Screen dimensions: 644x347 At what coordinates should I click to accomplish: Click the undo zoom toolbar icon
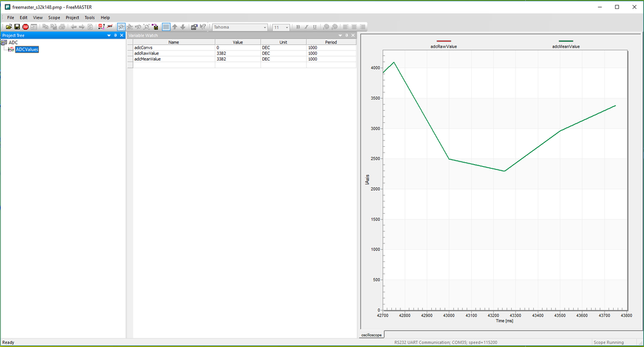click(138, 27)
